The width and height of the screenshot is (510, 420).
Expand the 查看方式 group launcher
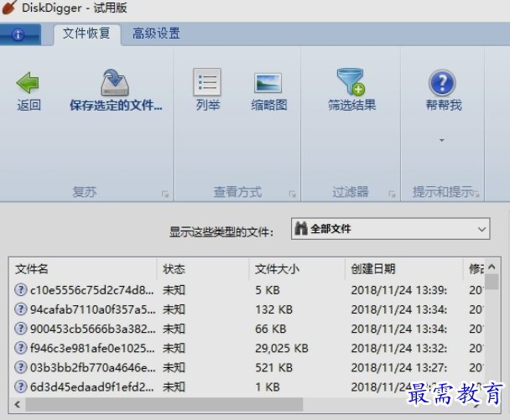293,194
